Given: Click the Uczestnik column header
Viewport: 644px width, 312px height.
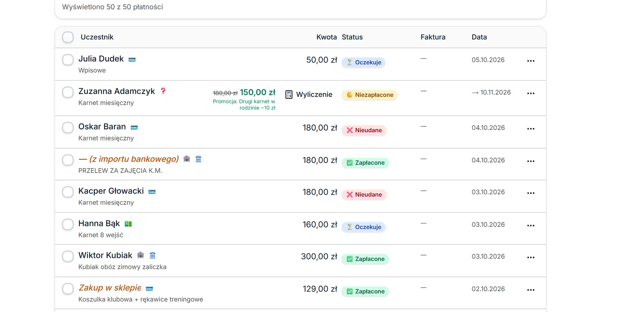Looking at the screenshot, I should coord(97,37).
